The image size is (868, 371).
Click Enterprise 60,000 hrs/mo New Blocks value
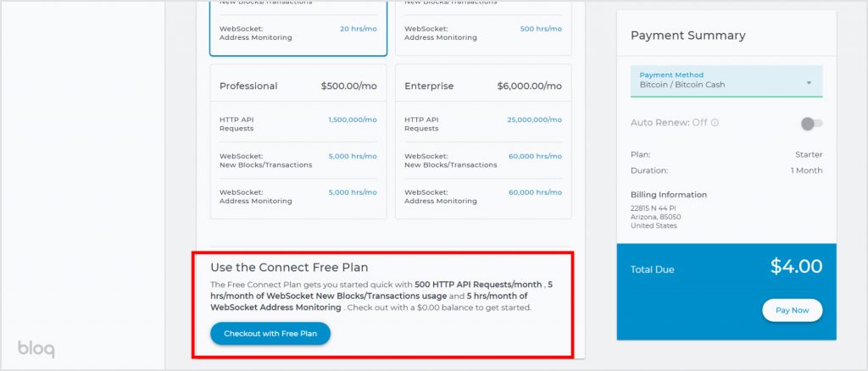536,157
